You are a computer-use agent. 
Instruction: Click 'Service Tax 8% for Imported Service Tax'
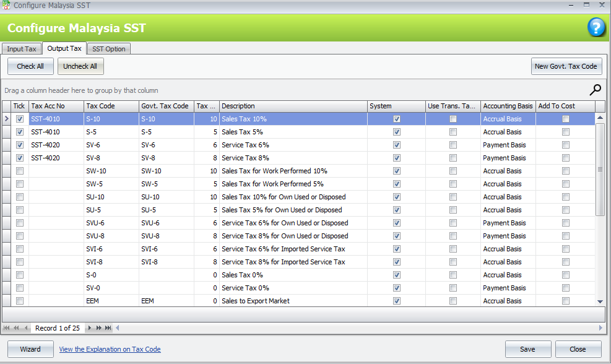pos(293,262)
